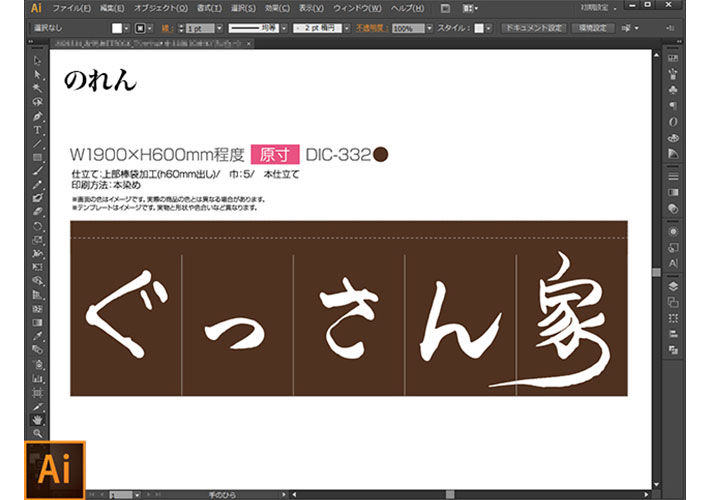This screenshot has width=710, height=500.
Task: Select the Scale tool
Action: 37,240
